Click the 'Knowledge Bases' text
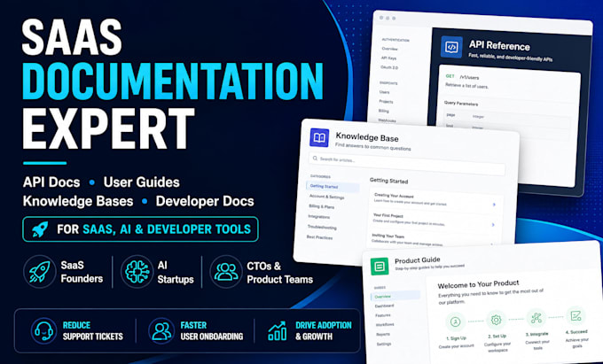Image resolution: width=603 pixels, height=364 pixels. point(78,201)
